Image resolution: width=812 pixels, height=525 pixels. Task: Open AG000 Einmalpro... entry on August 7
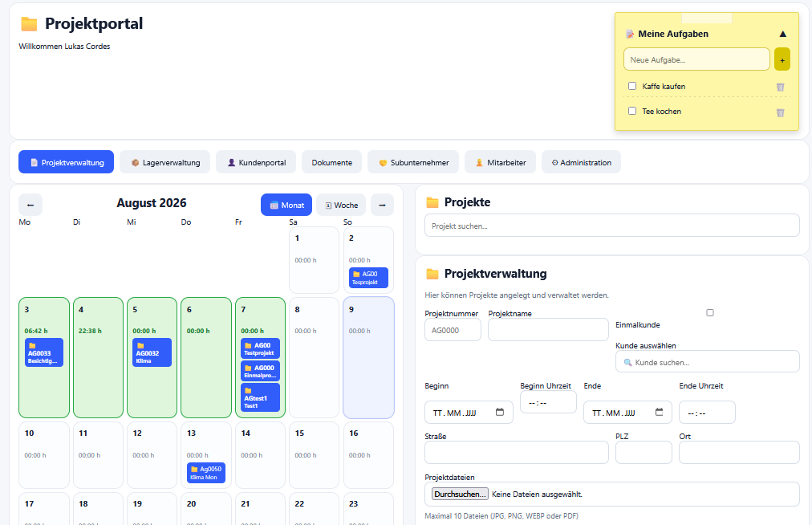[x=261, y=371]
